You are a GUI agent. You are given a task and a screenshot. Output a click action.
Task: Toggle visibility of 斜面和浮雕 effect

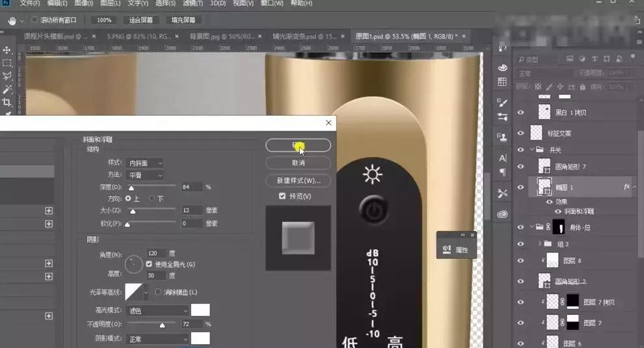click(557, 211)
